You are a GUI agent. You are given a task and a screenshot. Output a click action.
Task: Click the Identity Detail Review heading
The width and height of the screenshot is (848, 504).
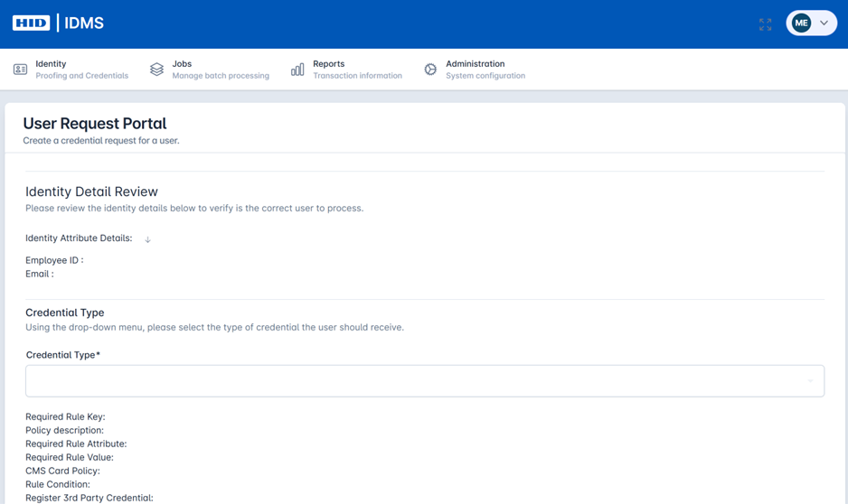(91, 191)
